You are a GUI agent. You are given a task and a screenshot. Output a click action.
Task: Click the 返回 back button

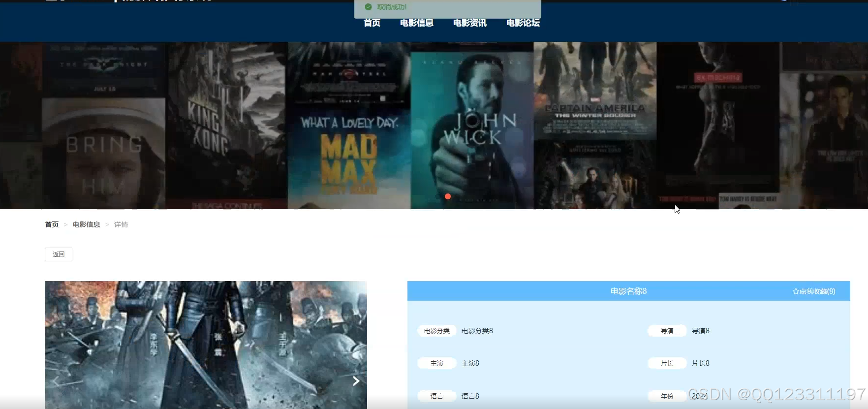(x=59, y=254)
